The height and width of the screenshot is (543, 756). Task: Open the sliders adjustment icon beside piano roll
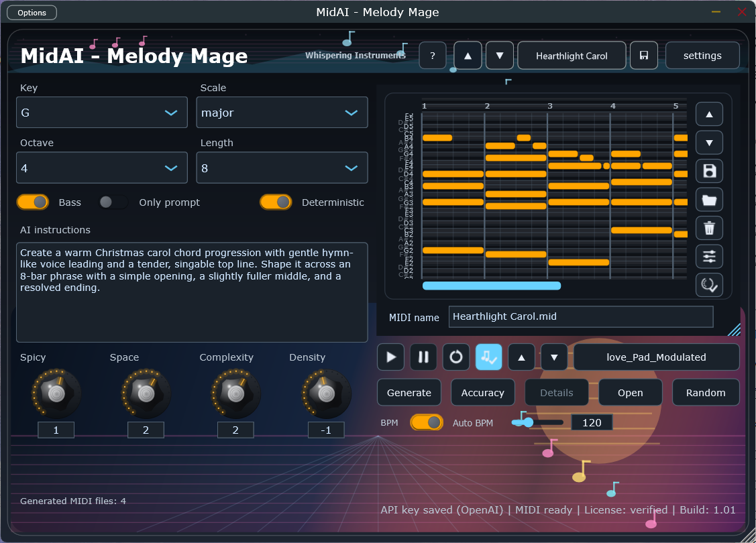[x=709, y=256]
